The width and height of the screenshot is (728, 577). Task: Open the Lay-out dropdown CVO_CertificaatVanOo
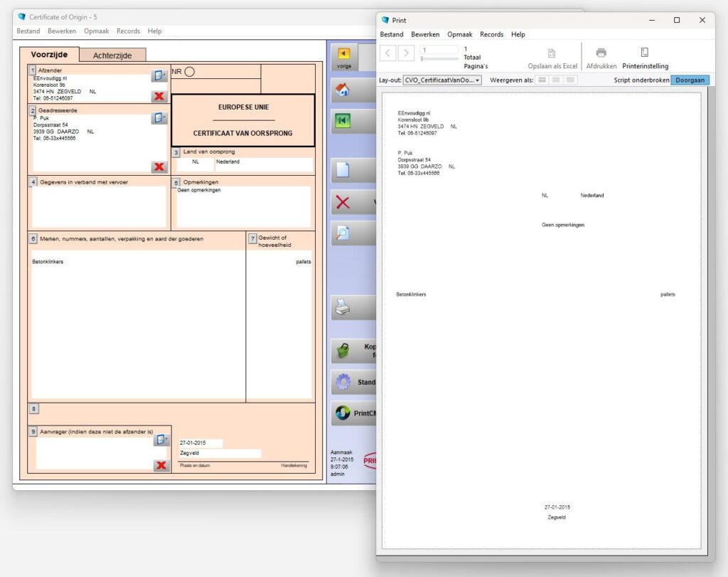(x=442, y=80)
